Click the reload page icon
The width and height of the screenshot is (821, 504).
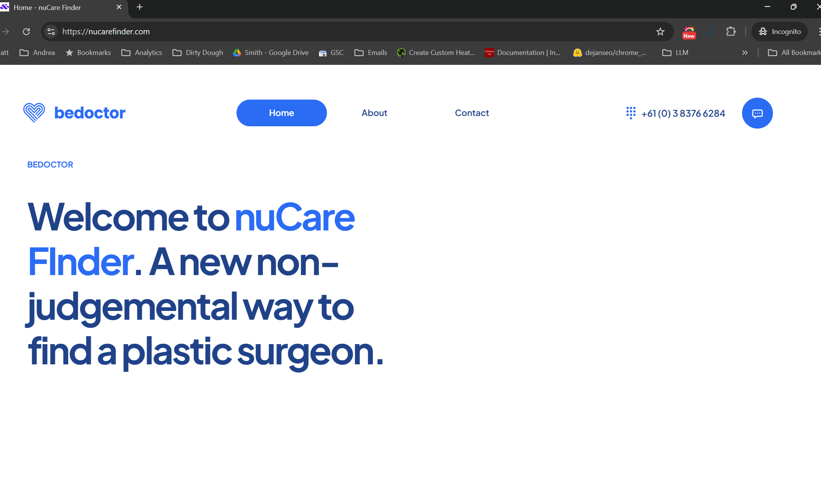26,32
